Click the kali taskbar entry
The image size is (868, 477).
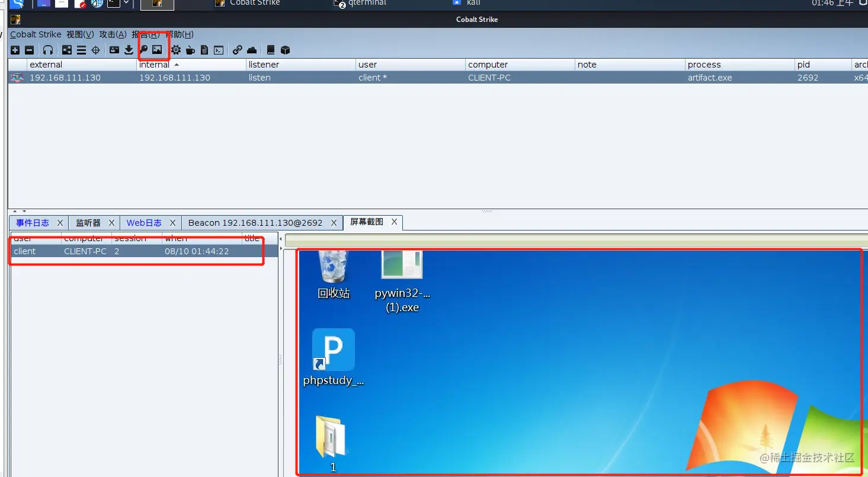point(466,3)
